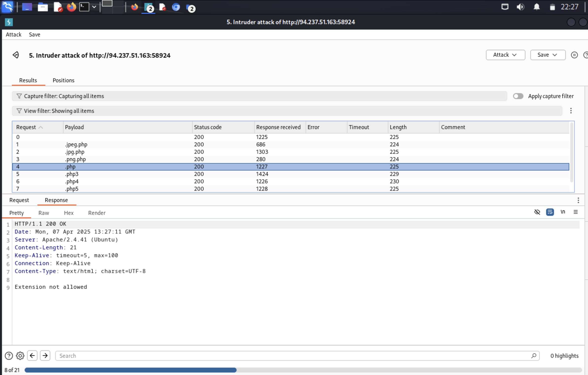Select the text editor launcher in taskbar

pos(58,7)
